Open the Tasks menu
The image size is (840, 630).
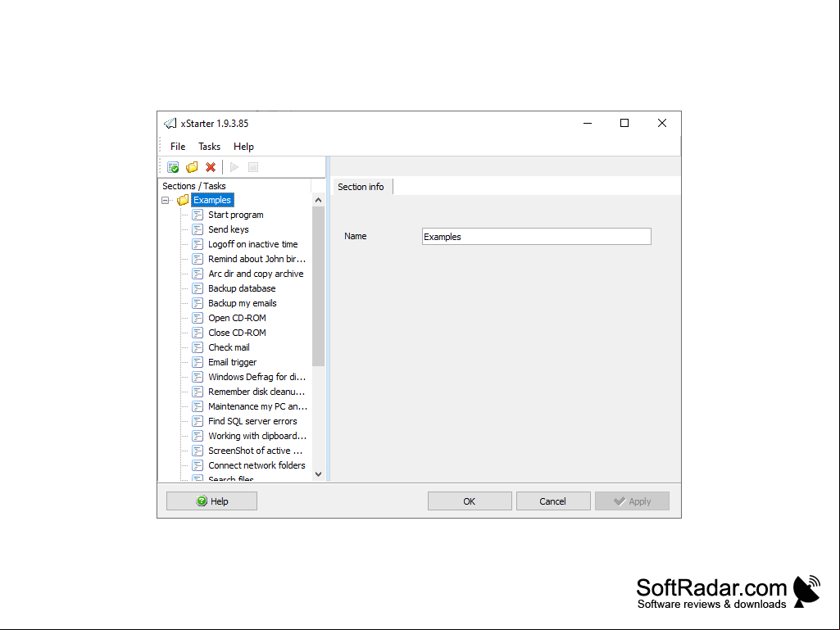point(210,147)
